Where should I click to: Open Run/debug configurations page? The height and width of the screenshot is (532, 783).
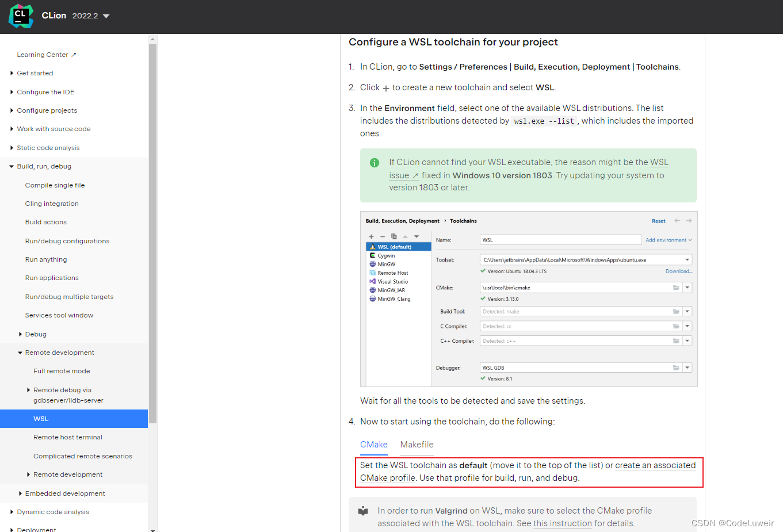pyautogui.click(x=67, y=241)
